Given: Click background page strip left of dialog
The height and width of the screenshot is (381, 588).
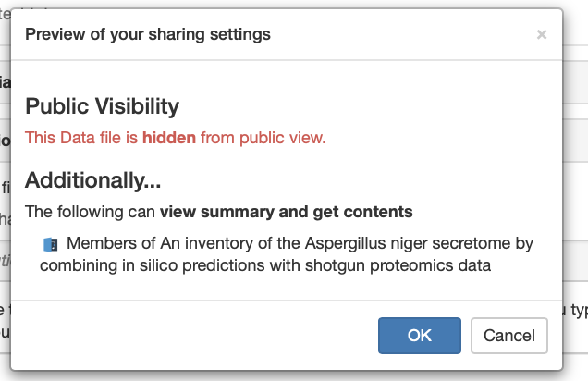Looking at the screenshot, I should tap(5, 188).
